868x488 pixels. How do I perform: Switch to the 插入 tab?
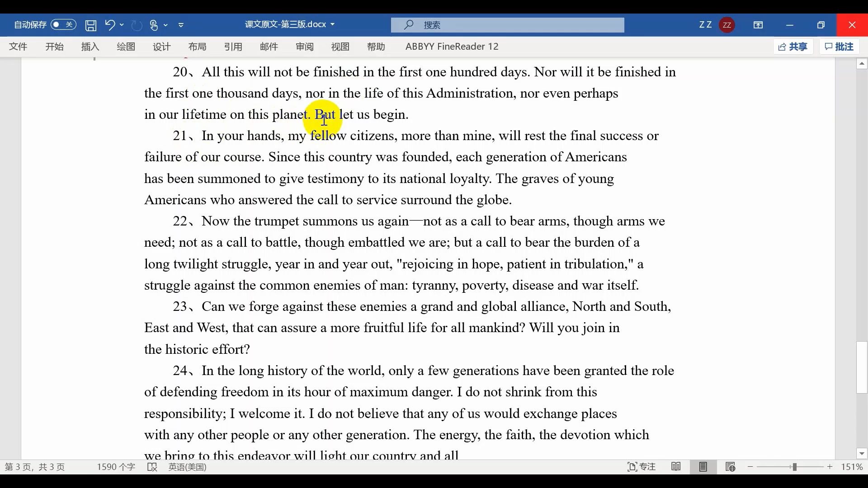(90, 47)
